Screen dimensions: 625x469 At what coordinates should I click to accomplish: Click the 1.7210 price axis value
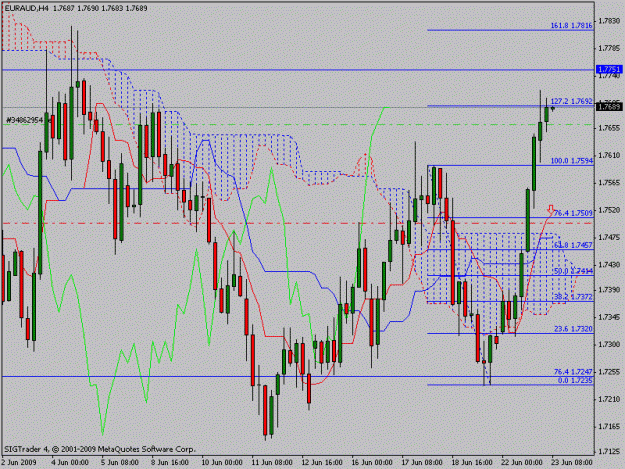click(609, 399)
